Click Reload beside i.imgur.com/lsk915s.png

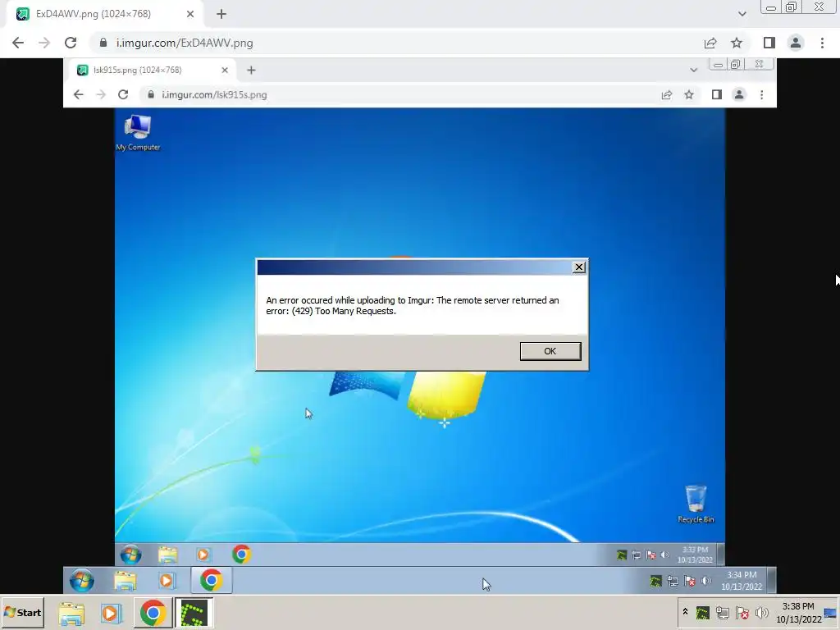[x=123, y=95]
